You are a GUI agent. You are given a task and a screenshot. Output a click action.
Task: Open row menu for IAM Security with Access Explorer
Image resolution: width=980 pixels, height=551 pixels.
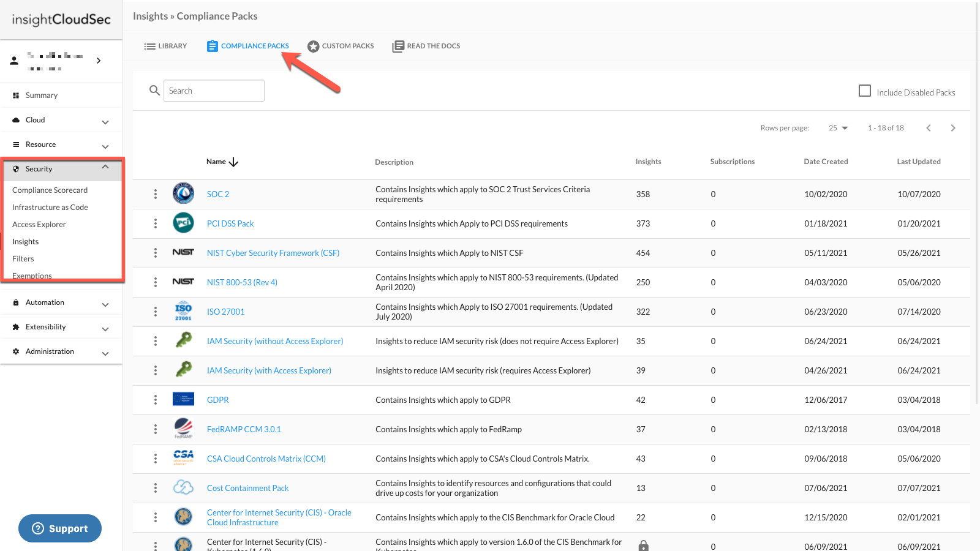click(156, 370)
